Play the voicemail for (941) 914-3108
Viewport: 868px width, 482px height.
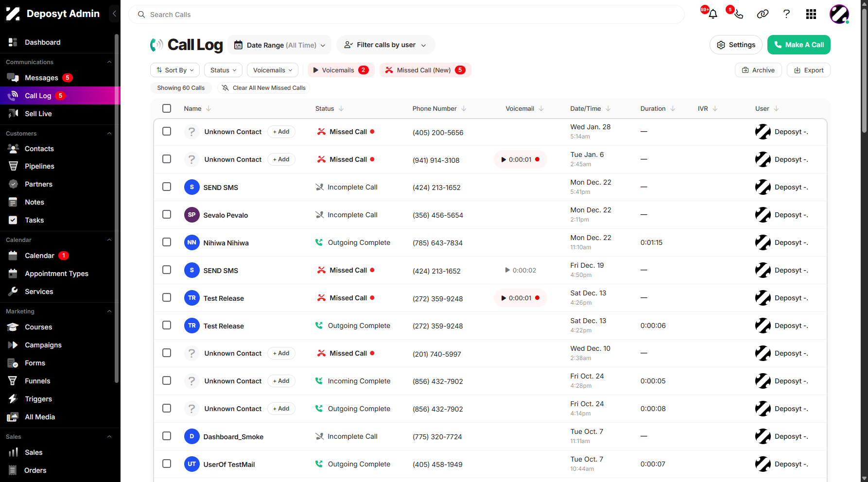pos(520,159)
